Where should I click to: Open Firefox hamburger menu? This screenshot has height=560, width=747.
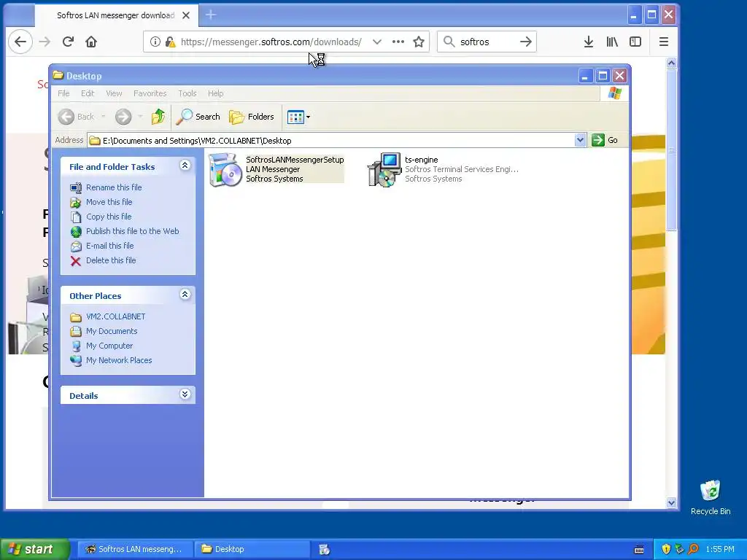coord(664,42)
